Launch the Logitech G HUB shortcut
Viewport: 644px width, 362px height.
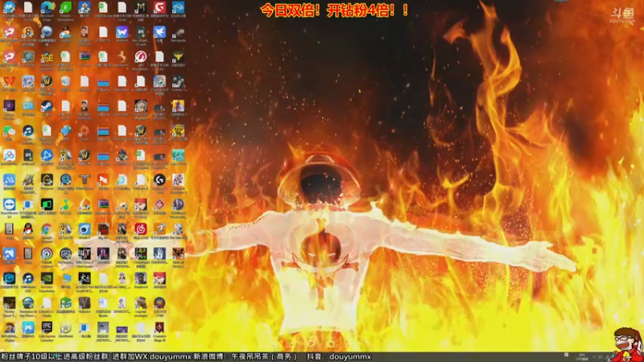click(159, 179)
